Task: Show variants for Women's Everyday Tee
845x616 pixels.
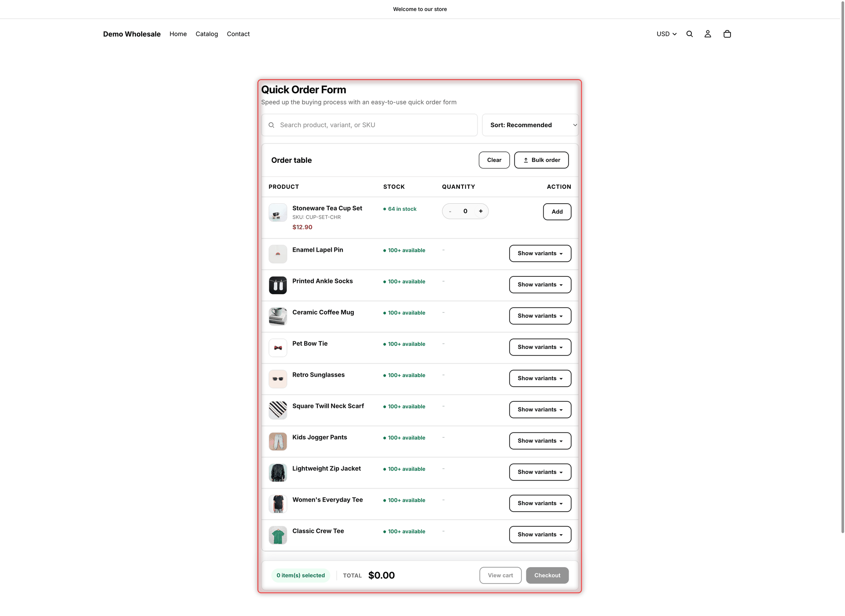Action: coord(540,503)
